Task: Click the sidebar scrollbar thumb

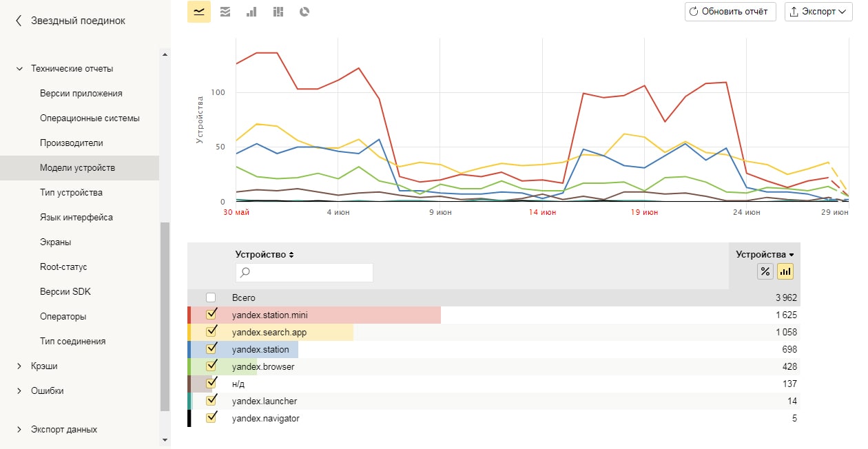Action: [x=165, y=317]
